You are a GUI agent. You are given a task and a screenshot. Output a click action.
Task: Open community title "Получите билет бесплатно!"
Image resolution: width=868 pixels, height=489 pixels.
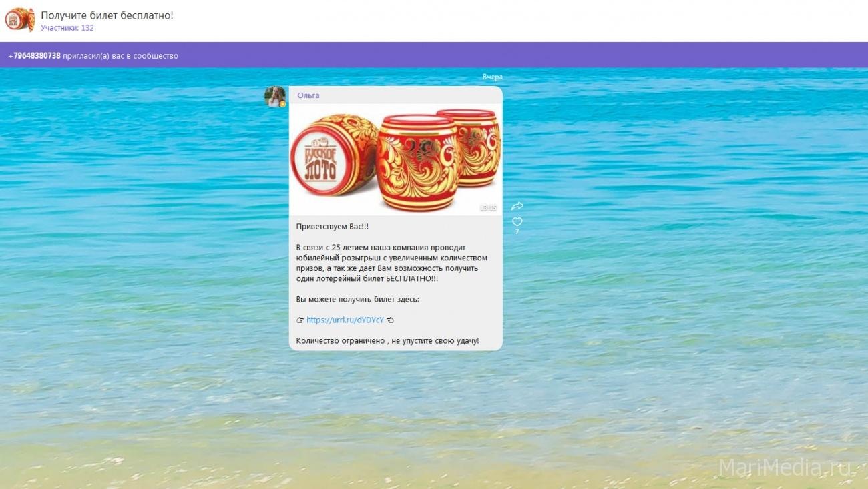coord(107,15)
